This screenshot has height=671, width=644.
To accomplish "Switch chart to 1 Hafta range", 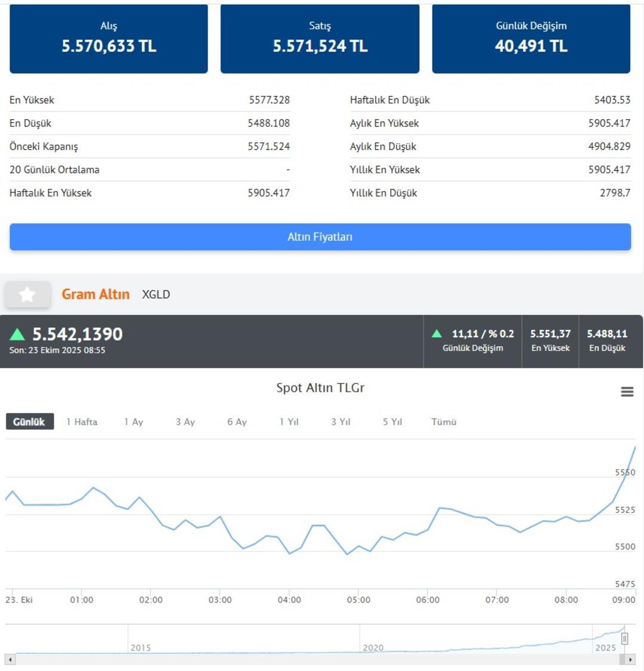I will [82, 422].
